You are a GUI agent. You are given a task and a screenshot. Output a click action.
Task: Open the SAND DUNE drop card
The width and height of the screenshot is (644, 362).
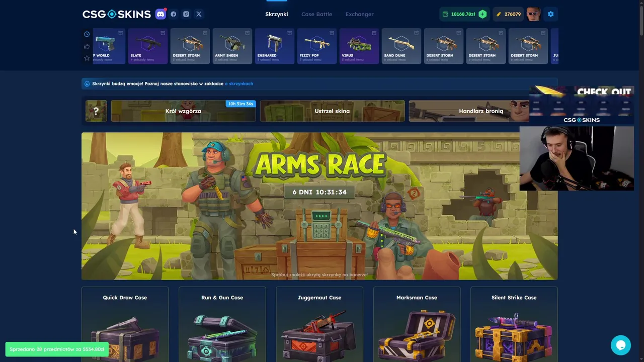pyautogui.click(x=401, y=46)
